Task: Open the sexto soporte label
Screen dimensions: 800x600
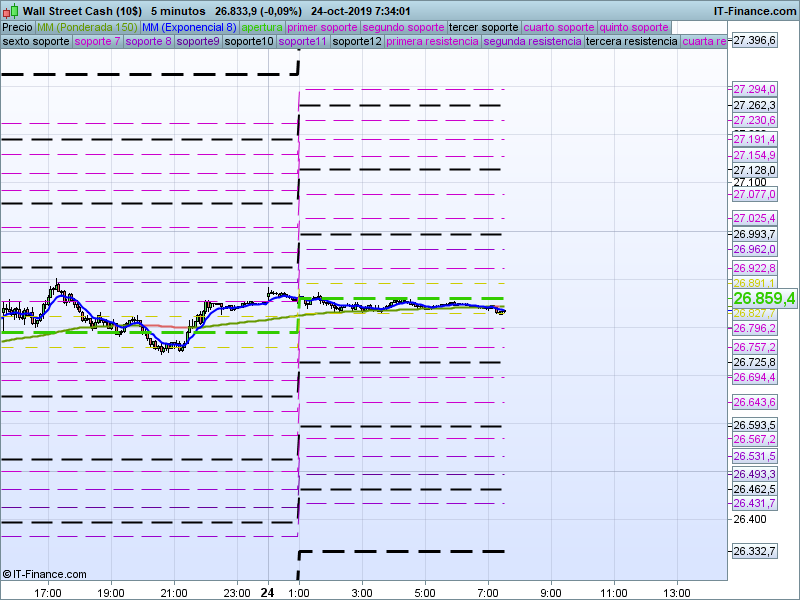Action: pyautogui.click(x=36, y=42)
